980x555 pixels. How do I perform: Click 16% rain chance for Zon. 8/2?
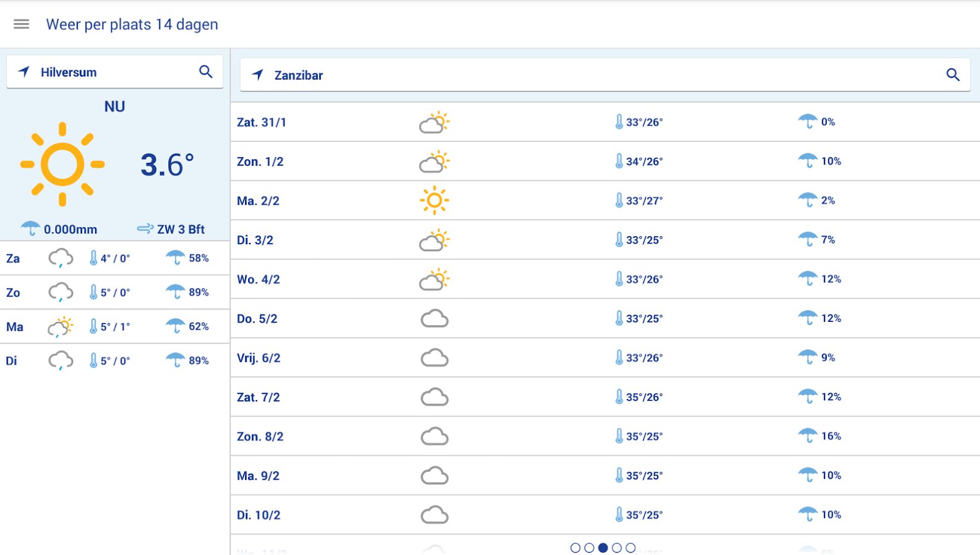(831, 436)
